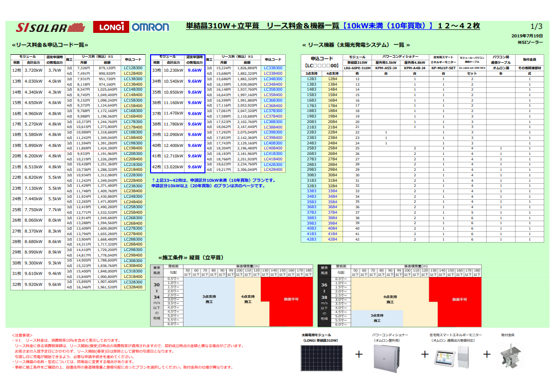The image size is (555, 392).
Task: Select application code LC12B400
Action: [x=133, y=74]
